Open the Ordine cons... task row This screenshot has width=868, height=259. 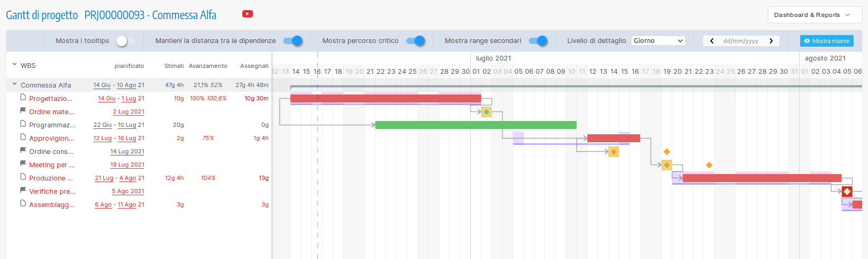[51, 152]
